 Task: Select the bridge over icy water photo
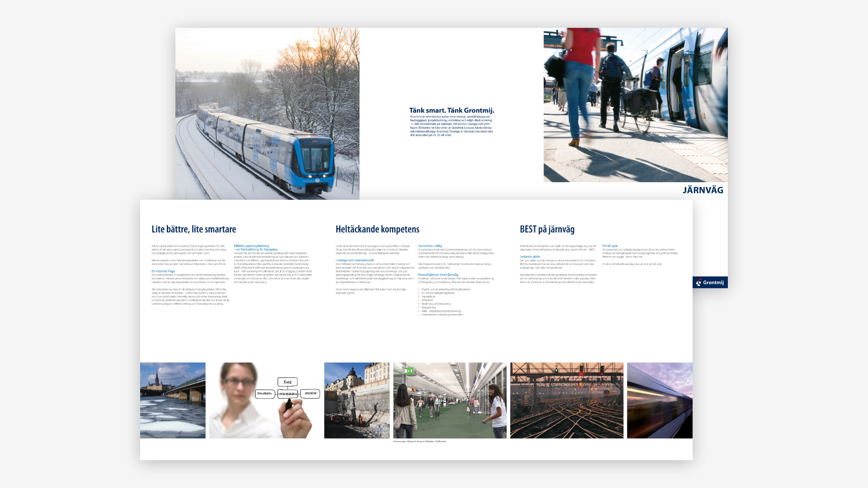[173, 400]
